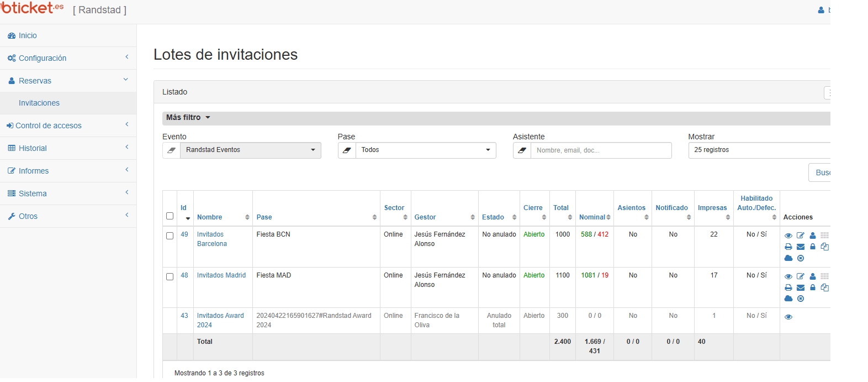Expand the Más filtro section
The image size is (868, 382).
[x=188, y=118]
